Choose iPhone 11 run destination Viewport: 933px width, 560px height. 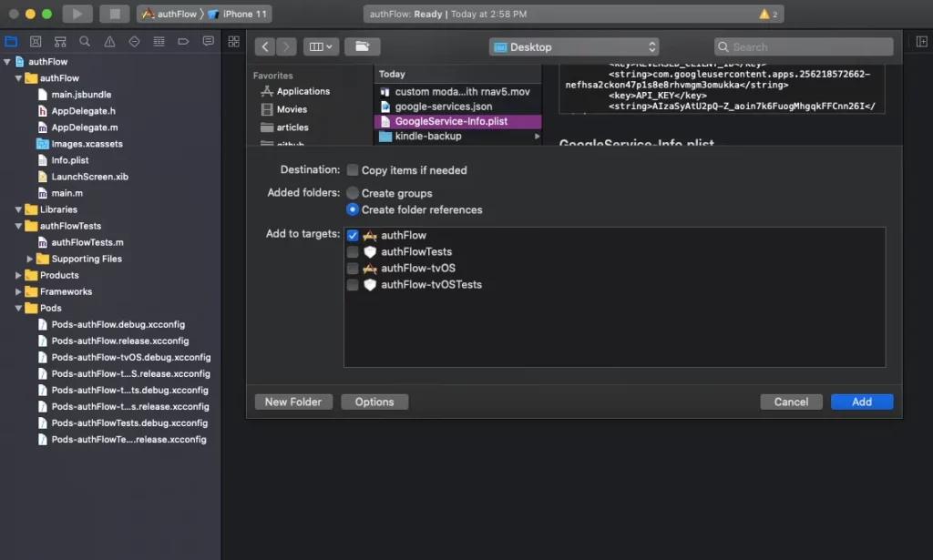238,14
